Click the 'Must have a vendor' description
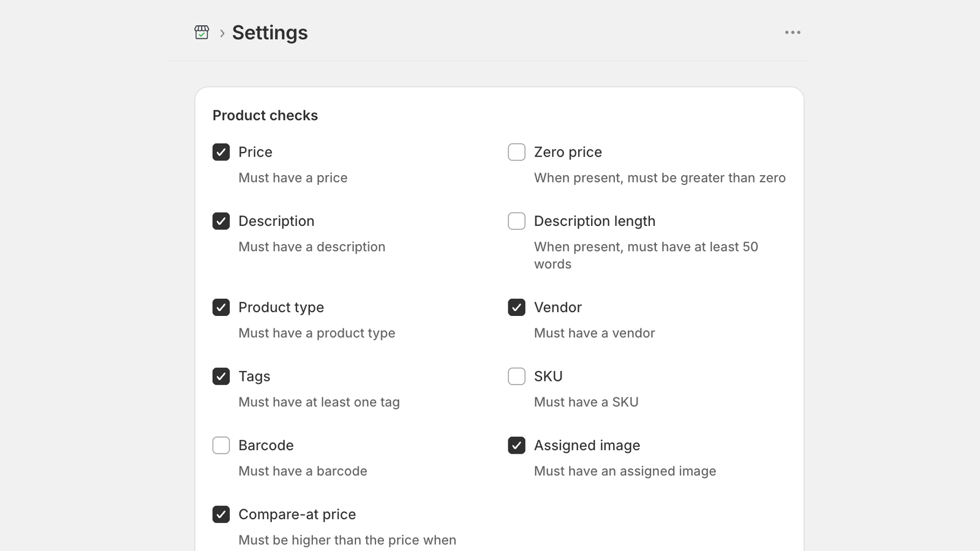The width and height of the screenshot is (980, 551). pos(595,333)
